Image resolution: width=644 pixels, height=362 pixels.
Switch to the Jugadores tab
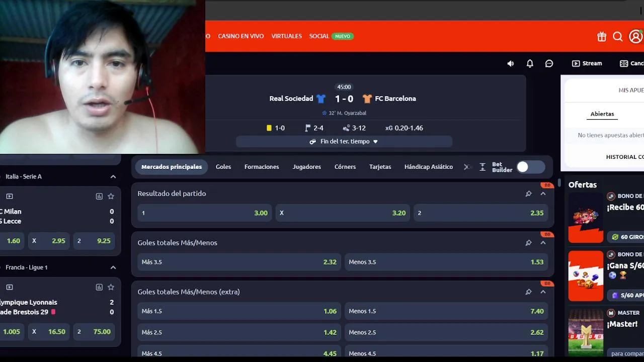pyautogui.click(x=307, y=167)
